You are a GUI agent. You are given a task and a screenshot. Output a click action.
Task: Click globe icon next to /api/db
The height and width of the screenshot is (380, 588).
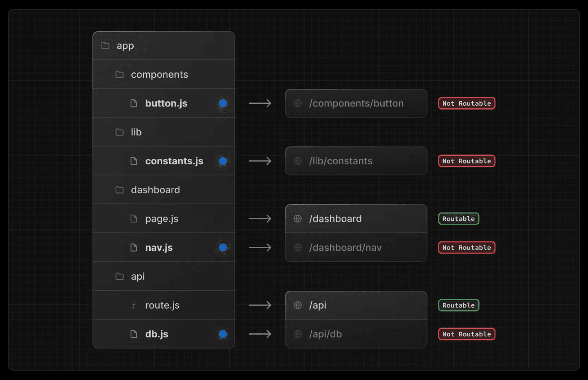[298, 334]
